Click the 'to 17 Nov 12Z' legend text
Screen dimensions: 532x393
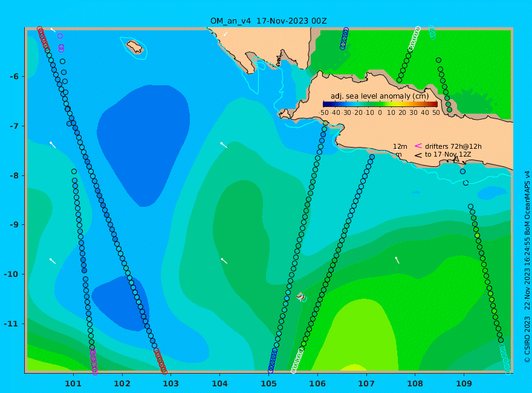(x=447, y=154)
